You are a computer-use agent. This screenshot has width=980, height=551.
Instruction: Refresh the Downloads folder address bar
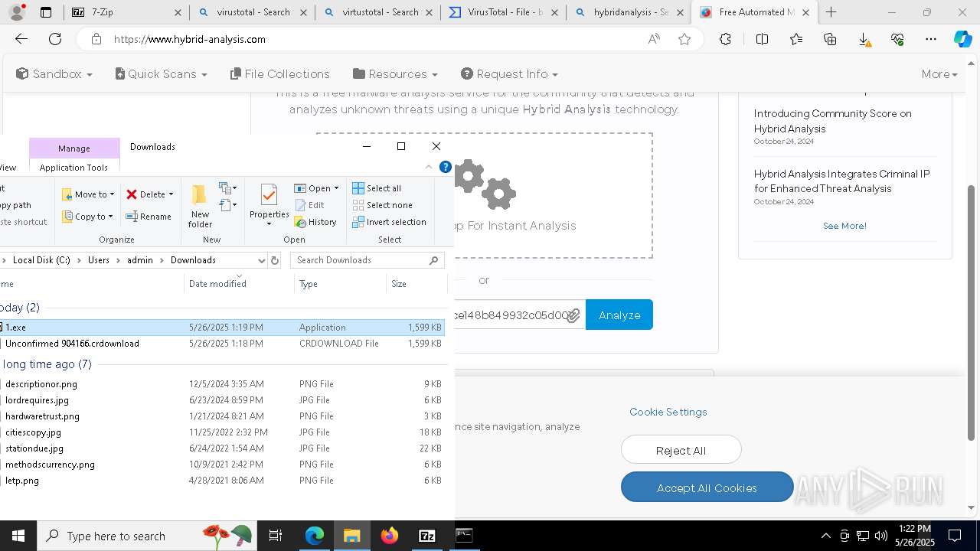coord(276,260)
